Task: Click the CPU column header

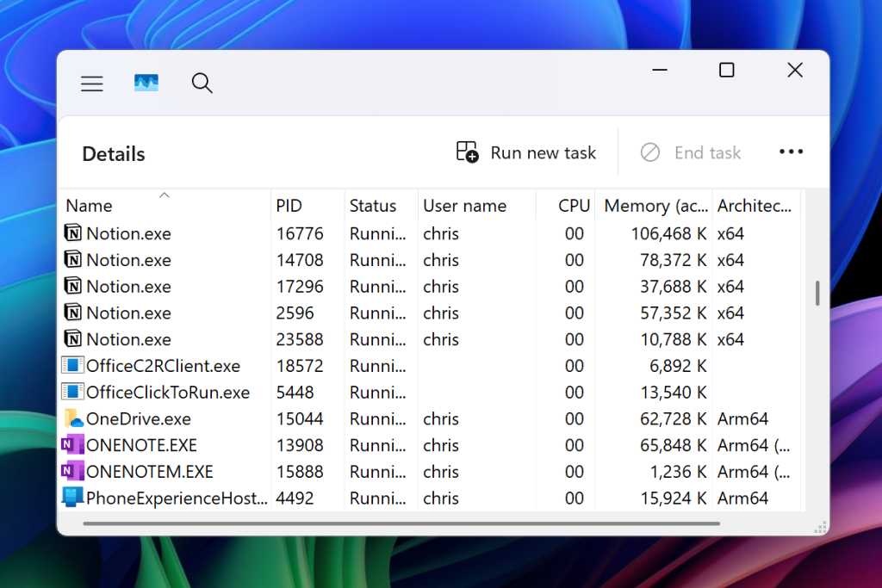Action: [x=574, y=205]
